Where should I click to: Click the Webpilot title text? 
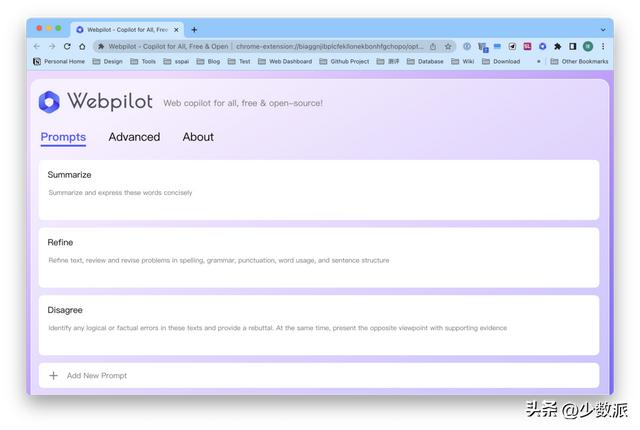[x=110, y=101]
